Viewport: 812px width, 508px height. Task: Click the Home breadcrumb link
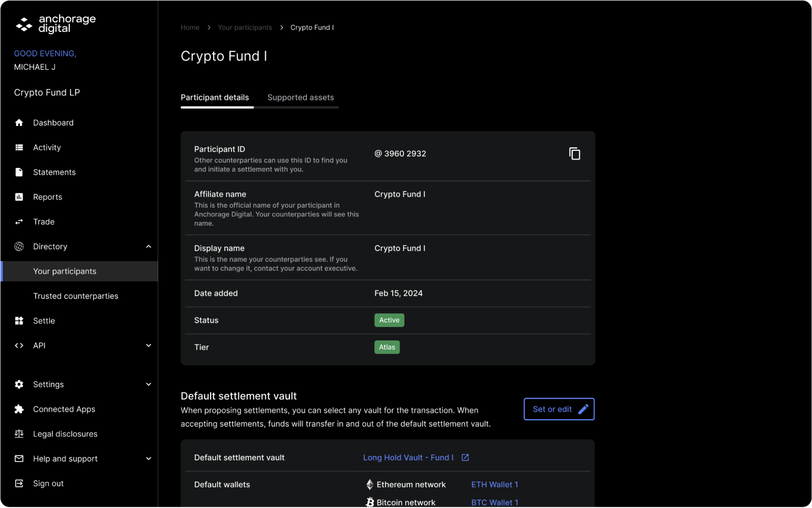pos(190,28)
